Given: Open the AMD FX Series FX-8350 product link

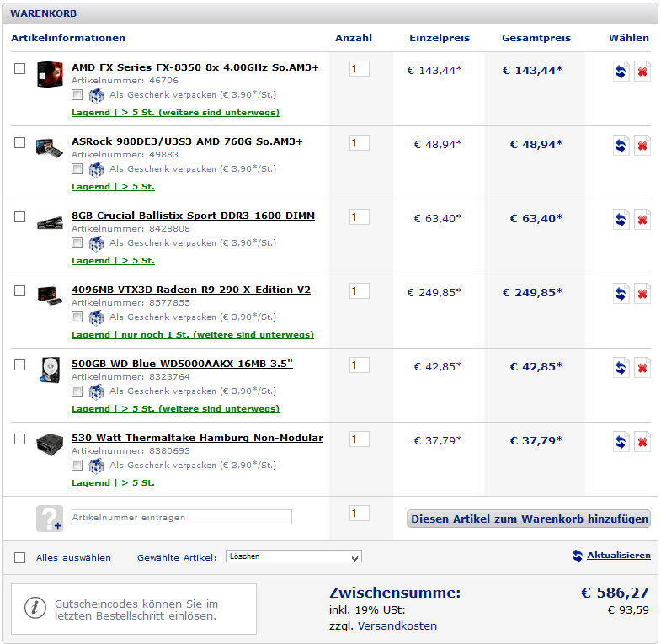Looking at the screenshot, I should point(195,67).
